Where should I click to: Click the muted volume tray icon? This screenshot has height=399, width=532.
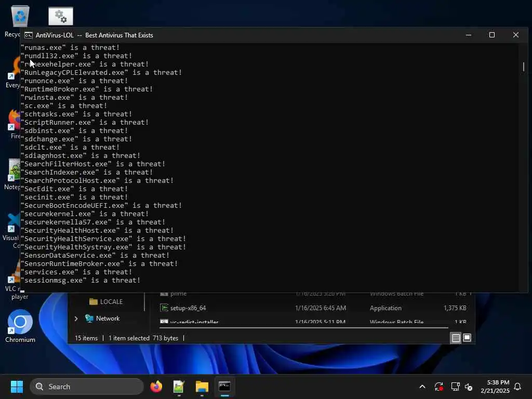pyautogui.click(x=469, y=387)
